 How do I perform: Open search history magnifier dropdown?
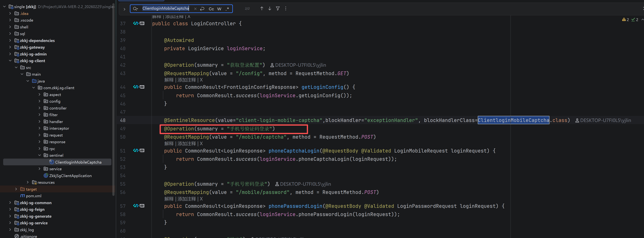coord(135,9)
